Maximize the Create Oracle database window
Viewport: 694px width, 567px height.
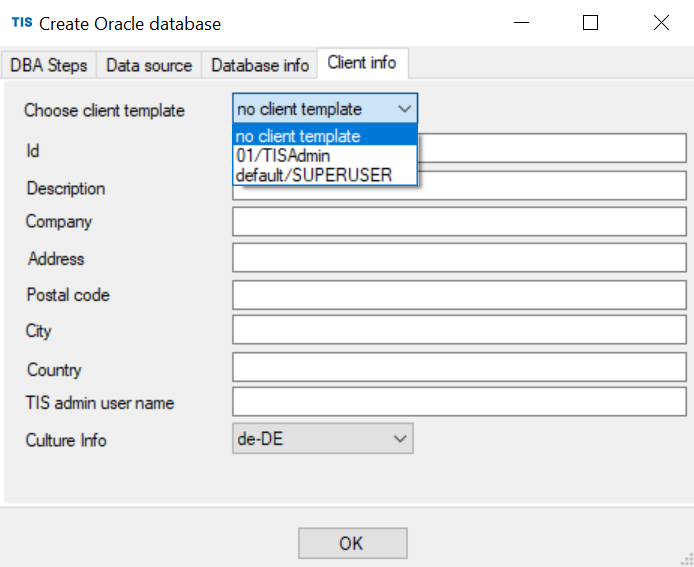pyautogui.click(x=590, y=23)
